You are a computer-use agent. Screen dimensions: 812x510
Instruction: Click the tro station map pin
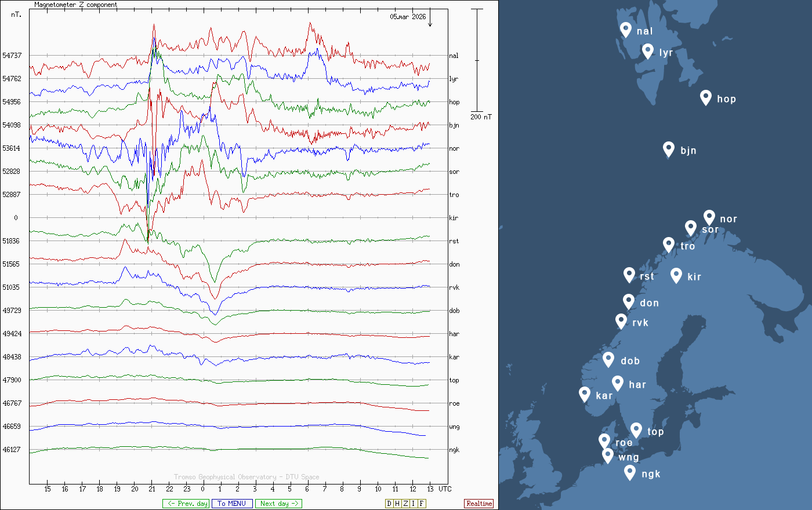coord(669,245)
